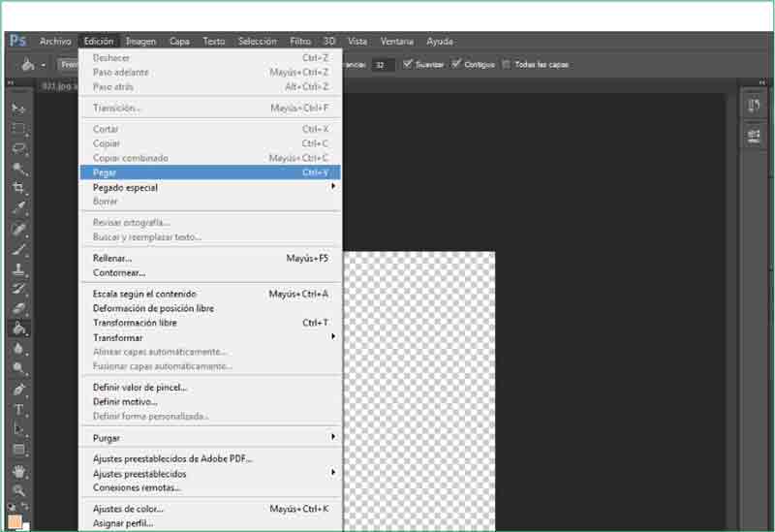Click the foreground color swatch
Viewport: 775px width, 532px height.
15,520
